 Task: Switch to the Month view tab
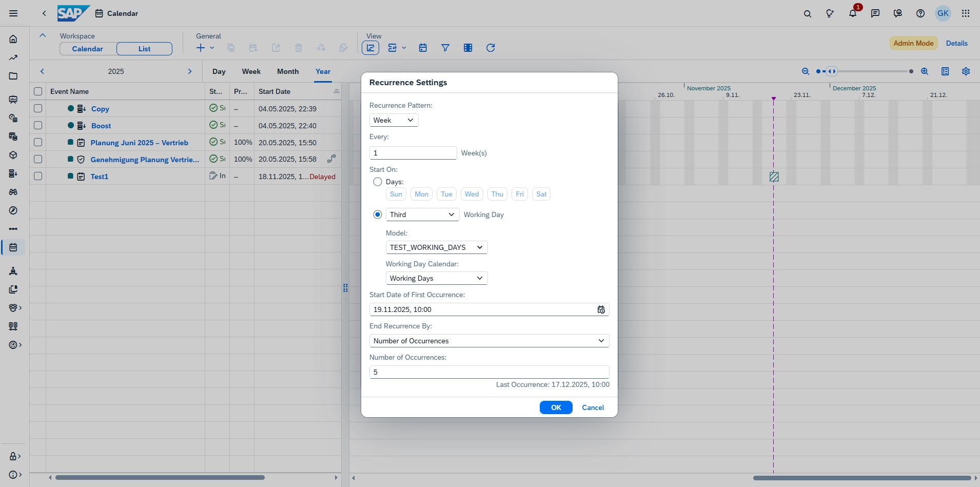tap(287, 71)
